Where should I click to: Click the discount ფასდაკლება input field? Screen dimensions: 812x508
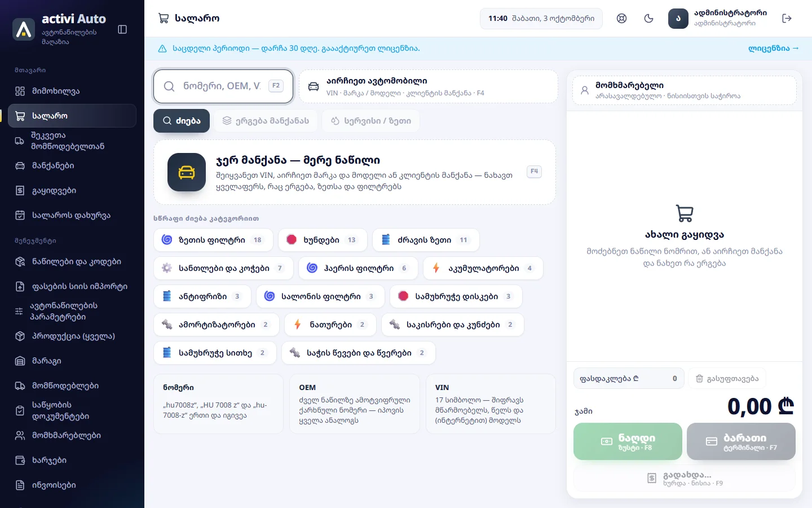click(629, 379)
